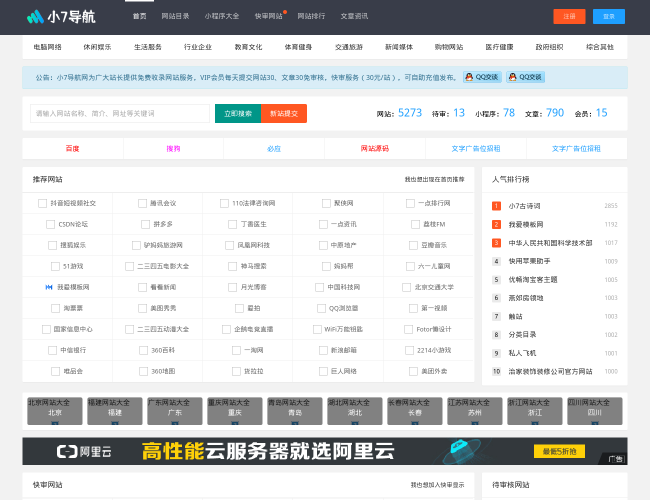Screen dimensions: 650x500
Task: Open 快用苹果助手 ranking entry
Action: coord(529,261)
